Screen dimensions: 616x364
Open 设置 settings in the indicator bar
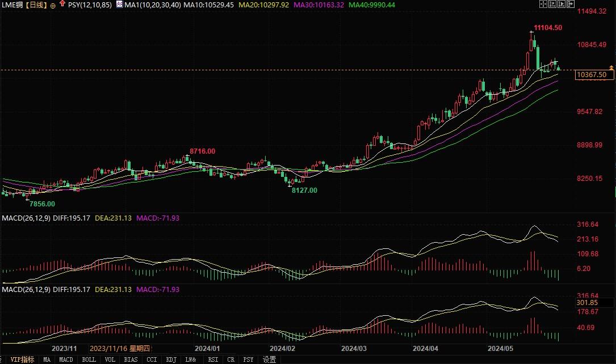(270, 359)
